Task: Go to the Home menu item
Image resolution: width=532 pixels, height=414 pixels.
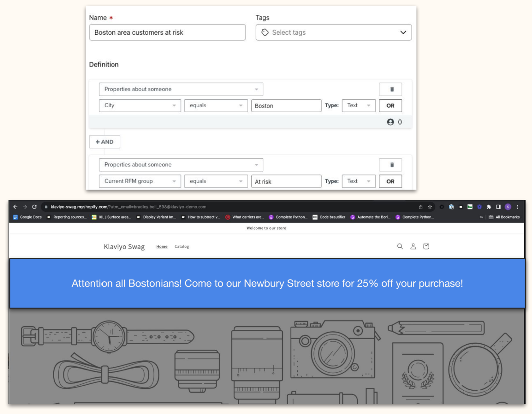Action: tap(162, 247)
